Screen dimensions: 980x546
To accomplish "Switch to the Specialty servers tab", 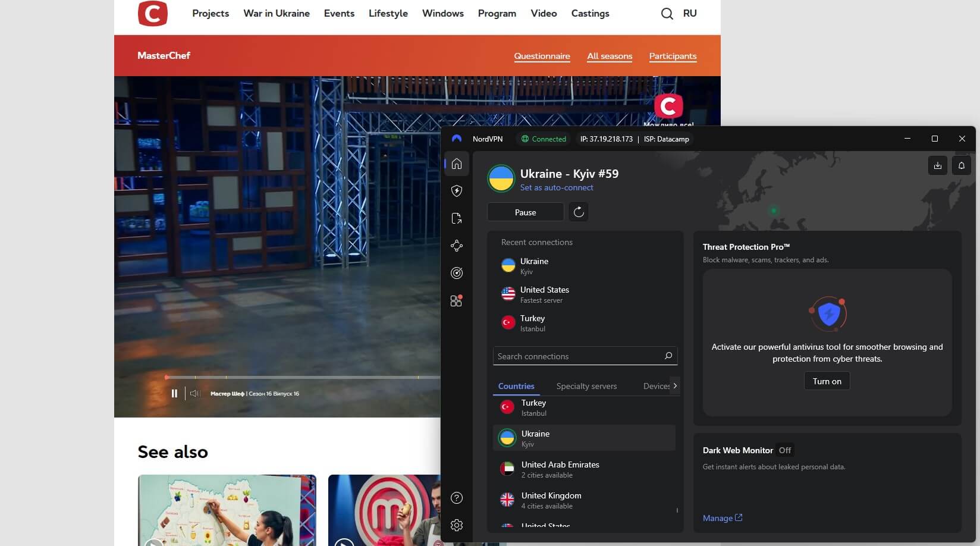I will (x=586, y=385).
